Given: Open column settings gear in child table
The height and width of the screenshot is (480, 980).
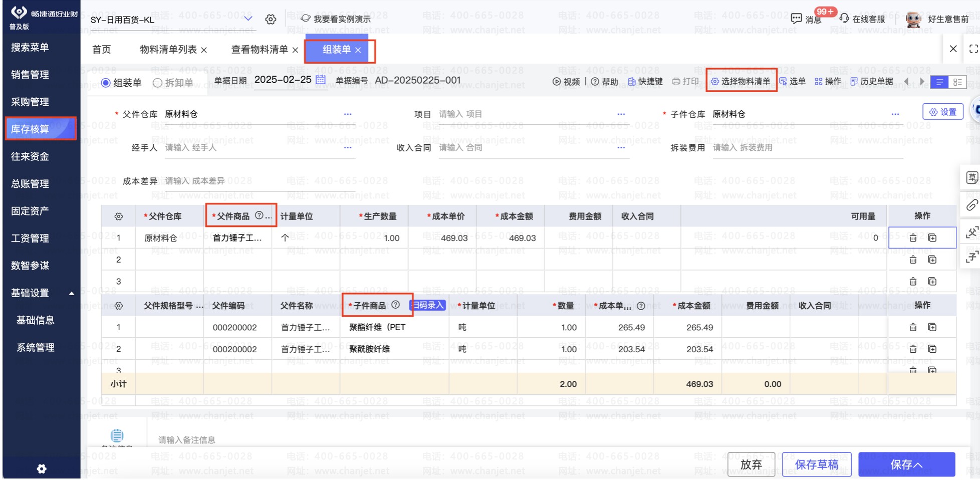Looking at the screenshot, I should coord(118,306).
